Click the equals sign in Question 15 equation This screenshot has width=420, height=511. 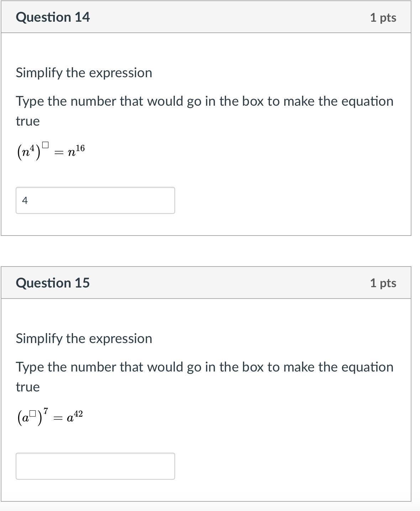click(58, 419)
